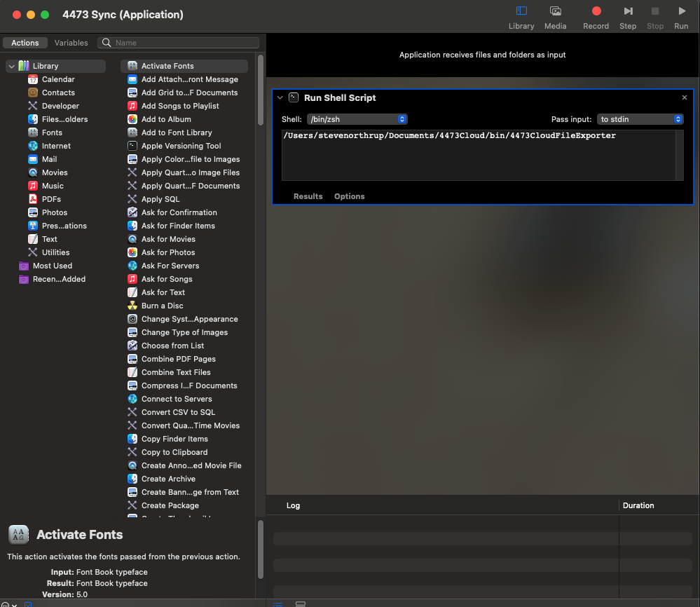The height and width of the screenshot is (607, 700).
Task: Click the Log column header
Action: coord(293,505)
